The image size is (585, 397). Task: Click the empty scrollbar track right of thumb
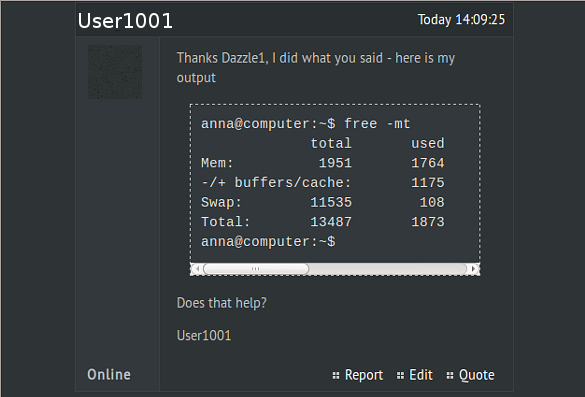tap(388, 269)
